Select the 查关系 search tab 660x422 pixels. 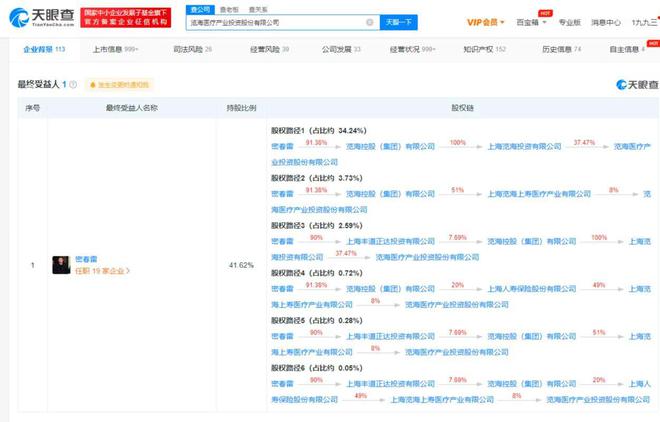click(258, 9)
